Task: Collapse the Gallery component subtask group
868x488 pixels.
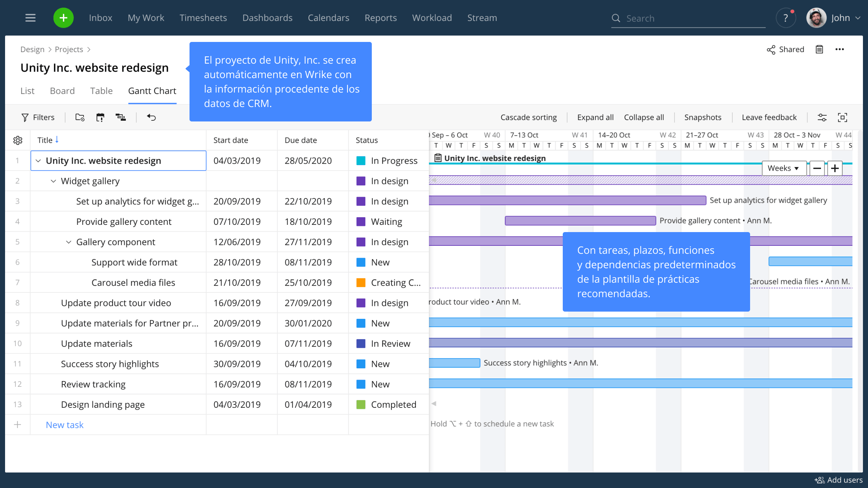Action: point(69,242)
